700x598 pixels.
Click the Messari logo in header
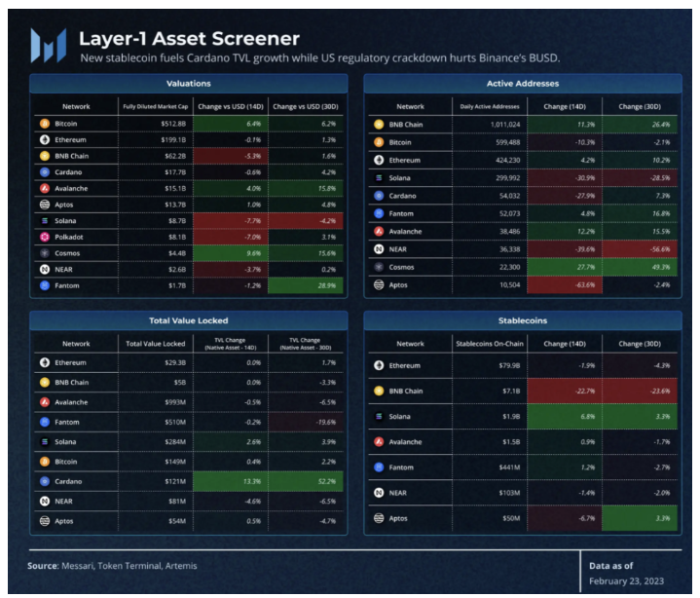pyautogui.click(x=49, y=46)
